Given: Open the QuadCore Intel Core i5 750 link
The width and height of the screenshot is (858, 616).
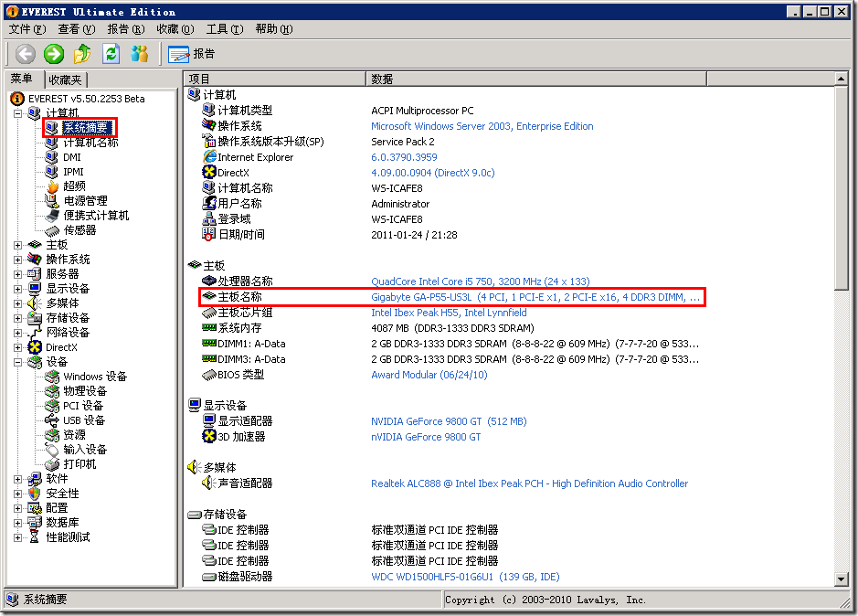Looking at the screenshot, I should pyautogui.click(x=481, y=282).
